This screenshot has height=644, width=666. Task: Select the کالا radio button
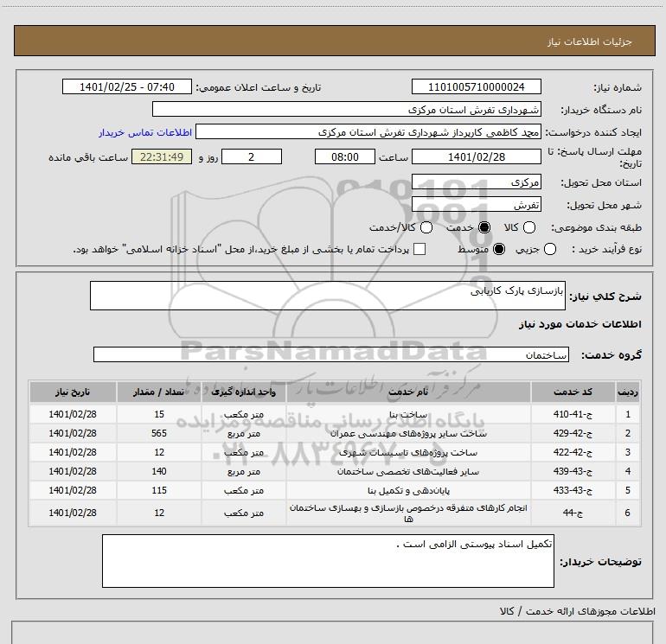coord(528,227)
